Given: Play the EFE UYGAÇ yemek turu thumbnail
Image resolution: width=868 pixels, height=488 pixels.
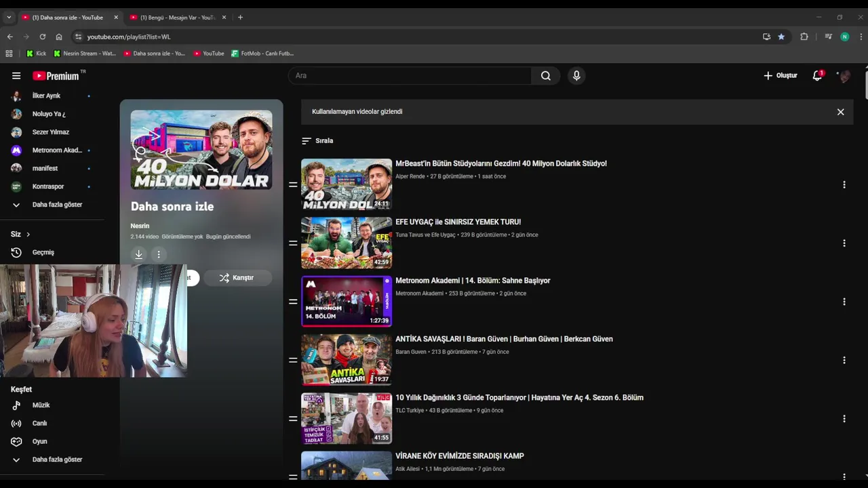Looking at the screenshot, I should click(x=347, y=243).
